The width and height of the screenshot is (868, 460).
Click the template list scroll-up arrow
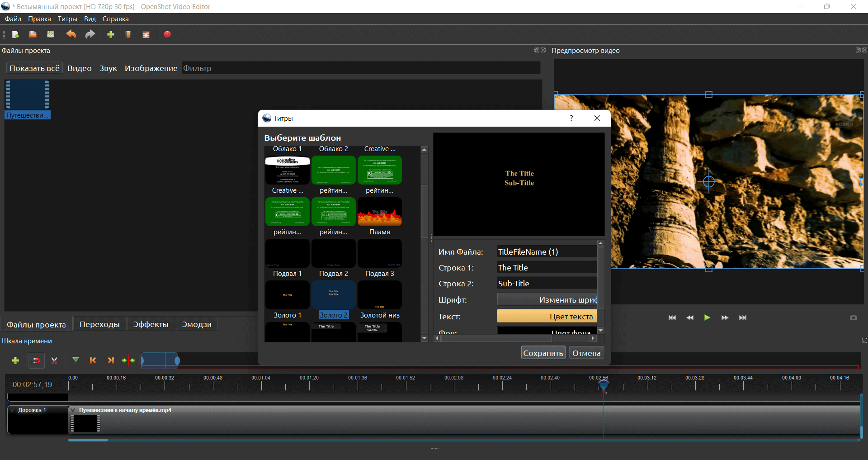click(x=424, y=150)
